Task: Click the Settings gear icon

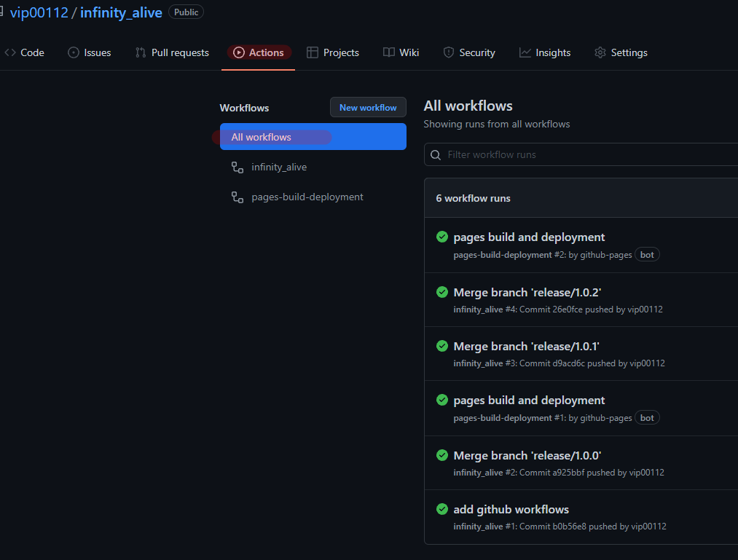Action: 600,52
